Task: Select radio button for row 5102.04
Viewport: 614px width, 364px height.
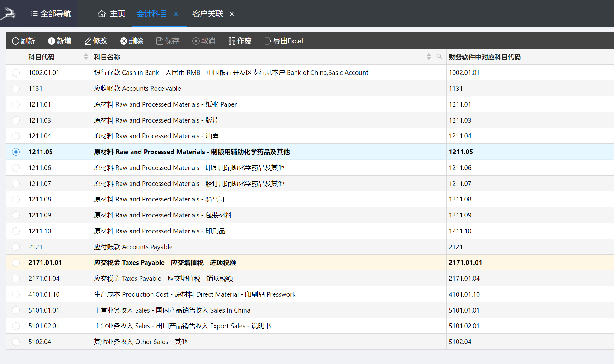Action: pyautogui.click(x=16, y=342)
